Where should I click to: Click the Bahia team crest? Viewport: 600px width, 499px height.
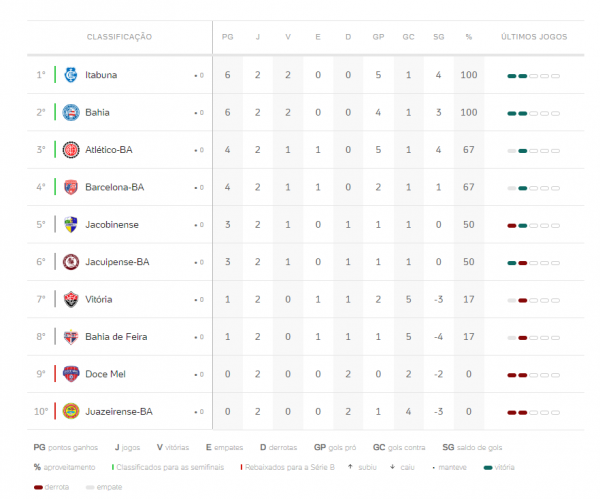tap(71, 113)
